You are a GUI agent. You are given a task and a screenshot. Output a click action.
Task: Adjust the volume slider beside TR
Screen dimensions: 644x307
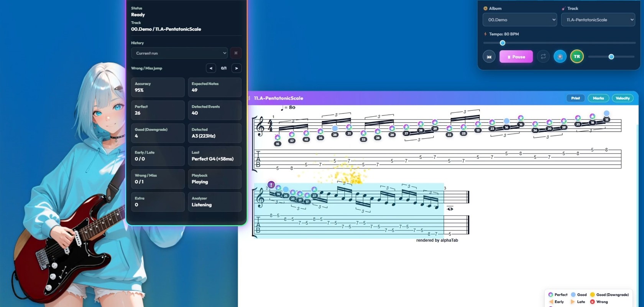point(611,57)
